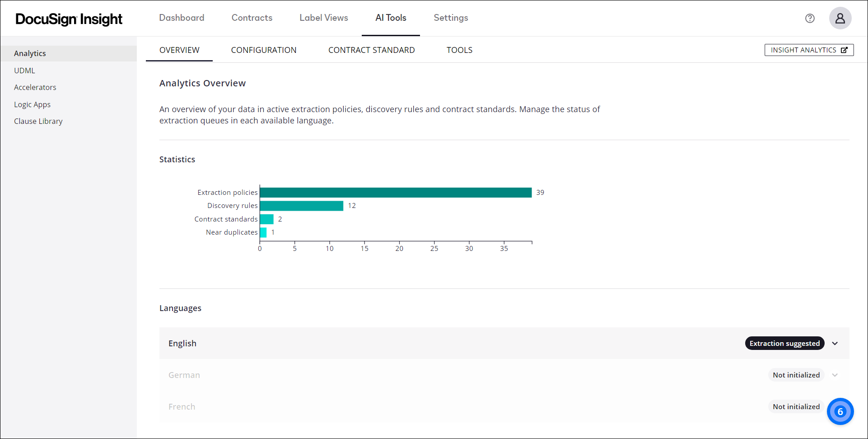Click the Extraction suggested status pill
Viewport: 868px width, 439px height.
pos(784,343)
